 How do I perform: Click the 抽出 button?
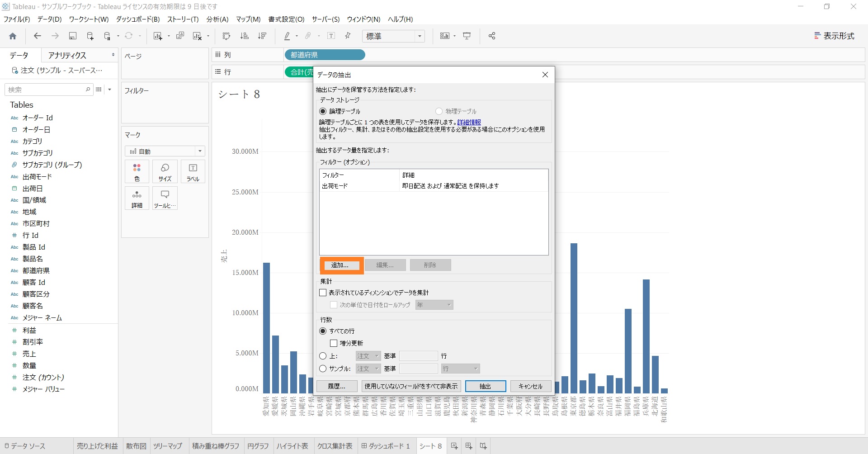point(486,386)
